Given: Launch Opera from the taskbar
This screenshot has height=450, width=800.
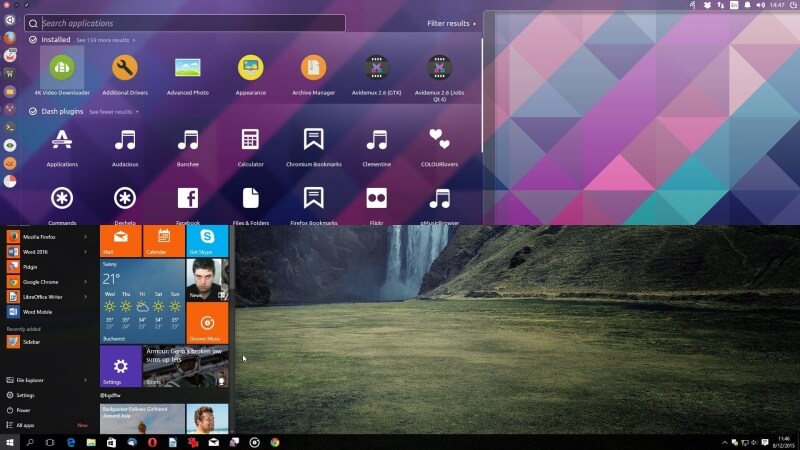Looking at the screenshot, I should [x=152, y=442].
